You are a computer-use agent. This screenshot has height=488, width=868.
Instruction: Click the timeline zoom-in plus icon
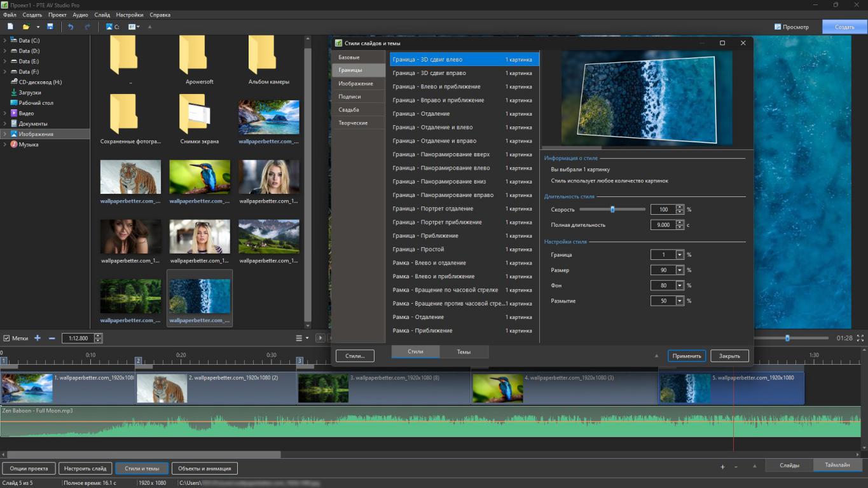(x=722, y=467)
